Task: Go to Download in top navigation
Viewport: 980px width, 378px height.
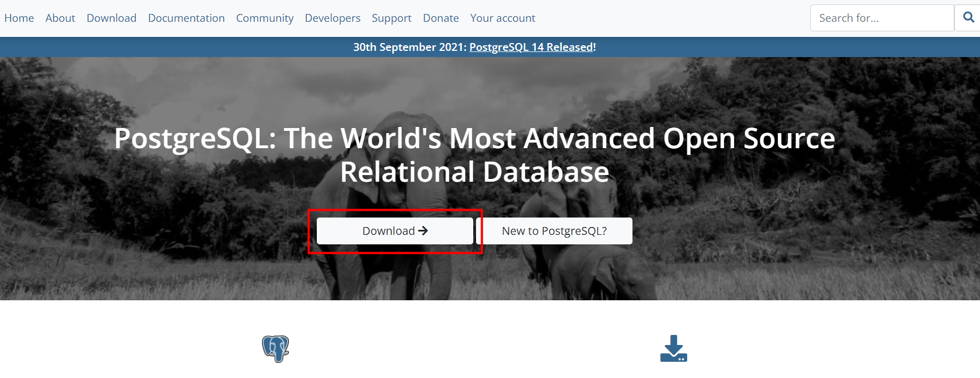Action: coord(111,18)
